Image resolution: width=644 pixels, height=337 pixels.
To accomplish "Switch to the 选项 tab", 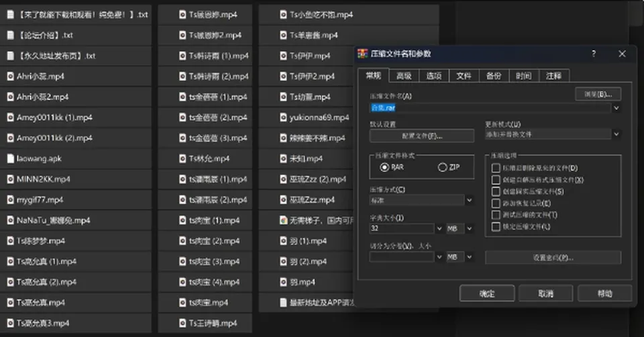I will coord(434,76).
